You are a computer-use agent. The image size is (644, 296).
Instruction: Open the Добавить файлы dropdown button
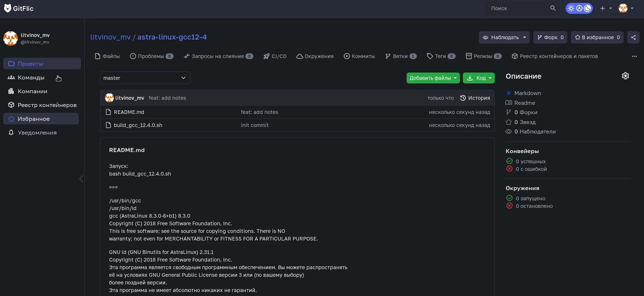pos(433,78)
